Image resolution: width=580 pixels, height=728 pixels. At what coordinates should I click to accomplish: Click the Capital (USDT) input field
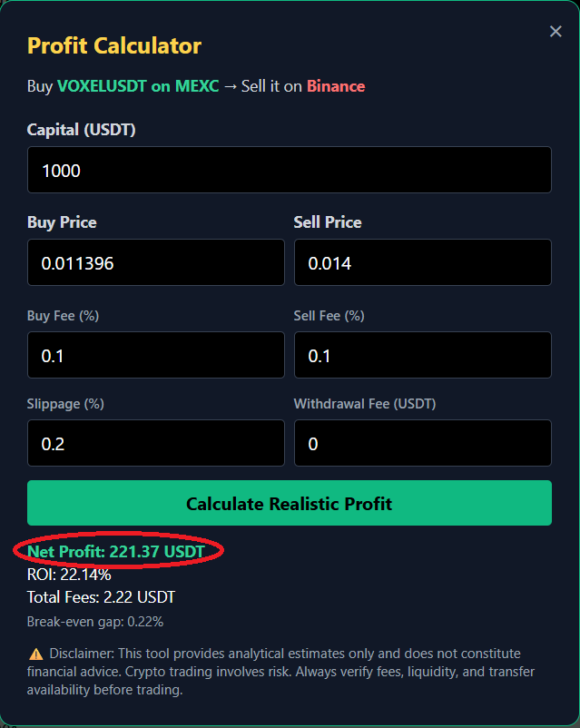point(289,169)
